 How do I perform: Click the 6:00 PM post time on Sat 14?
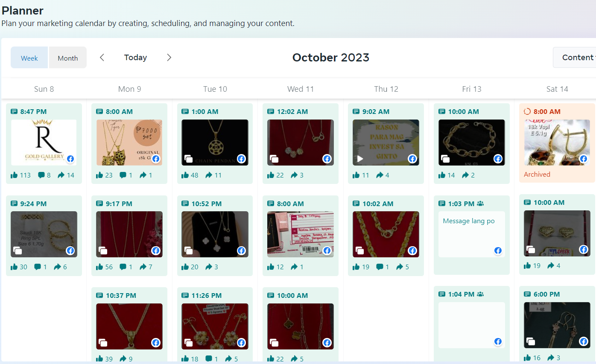tap(546, 294)
